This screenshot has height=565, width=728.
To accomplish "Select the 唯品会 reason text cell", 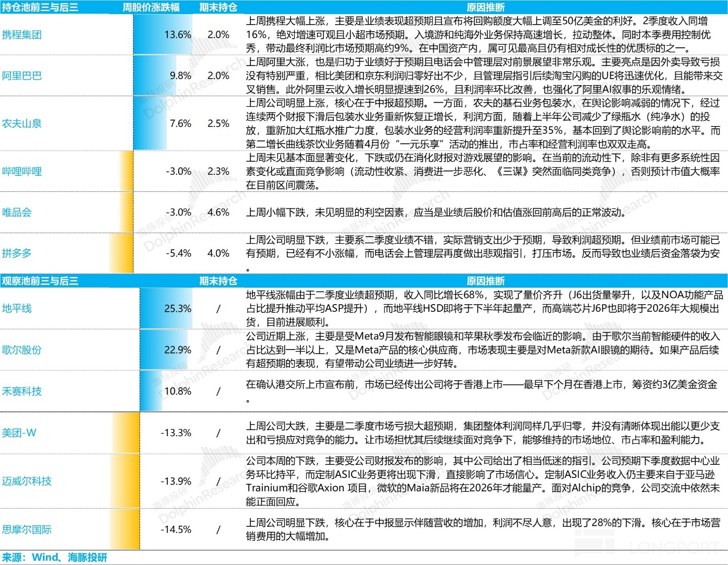I will (436, 212).
